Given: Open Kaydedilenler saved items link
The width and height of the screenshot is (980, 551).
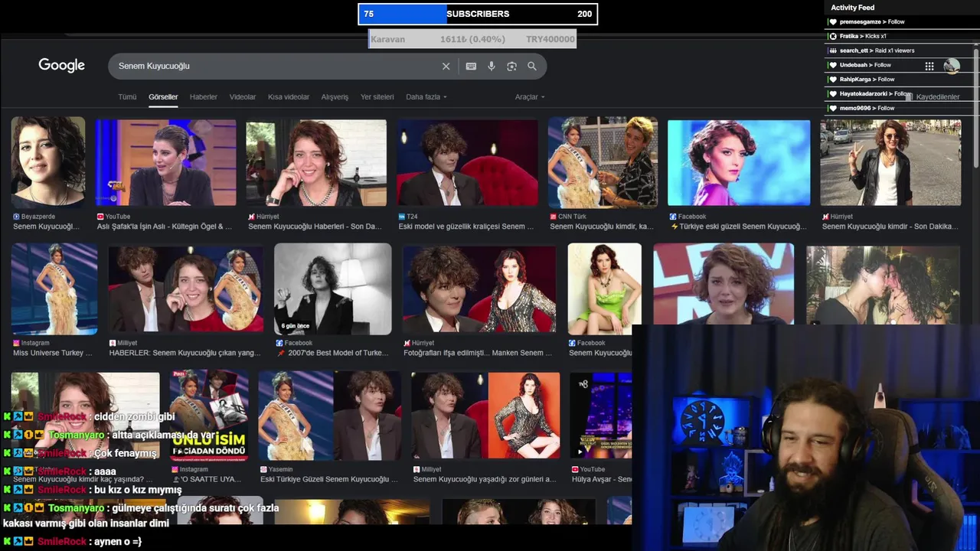Looking at the screenshot, I should (938, 97).
